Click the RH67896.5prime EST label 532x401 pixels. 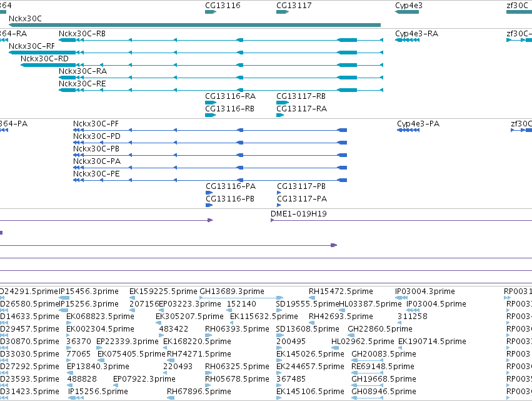[x=199, y=392]
